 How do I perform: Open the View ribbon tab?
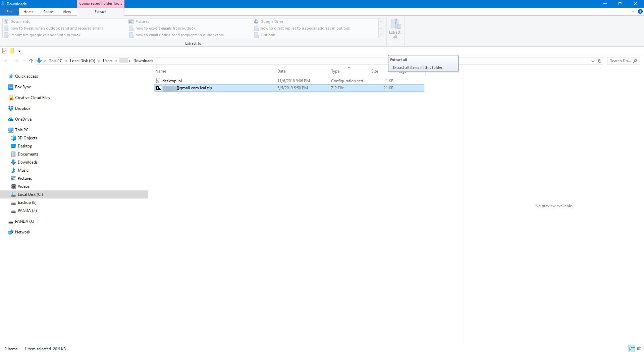tap(67, 12)
